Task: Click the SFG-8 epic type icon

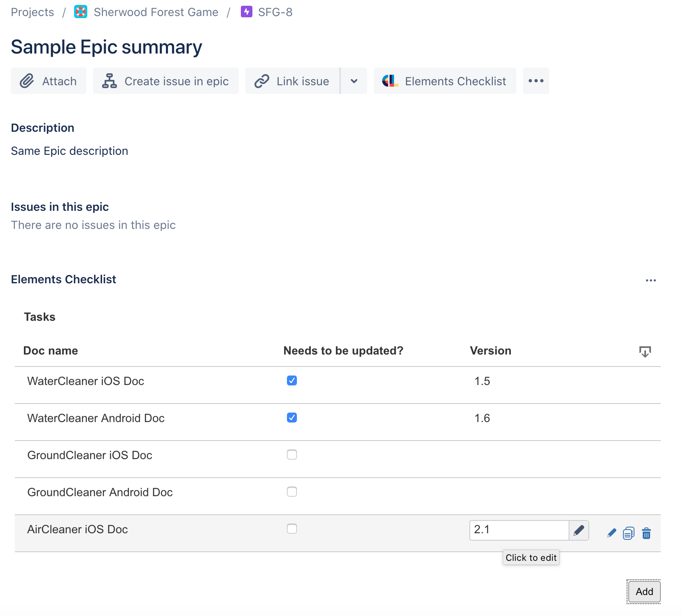Action: (246, 12)
